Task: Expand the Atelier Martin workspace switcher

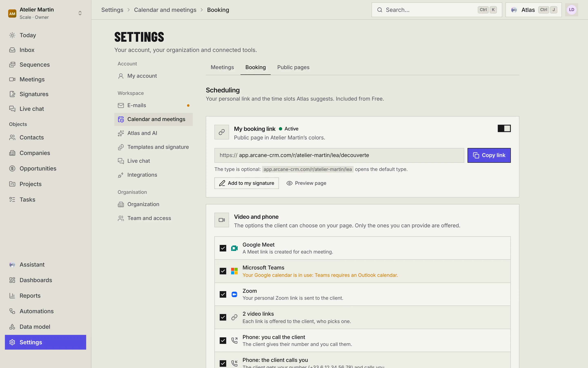Action: pos(46,13)
